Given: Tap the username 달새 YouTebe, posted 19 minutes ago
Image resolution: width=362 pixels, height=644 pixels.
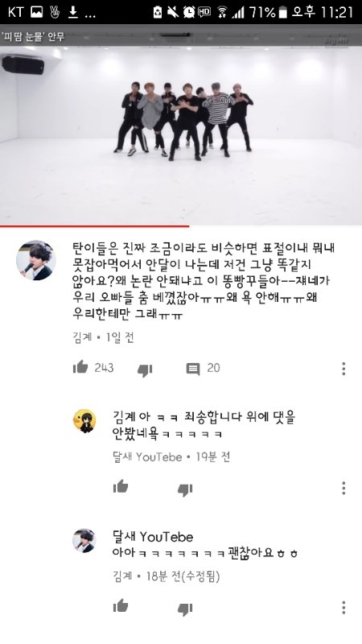Looking at the screenshot, I should tap(147, 456).
